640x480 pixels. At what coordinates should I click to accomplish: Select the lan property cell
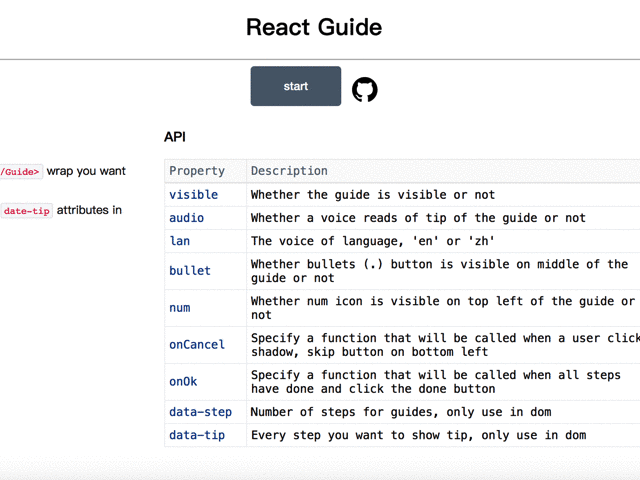click(x=180, y=241)
